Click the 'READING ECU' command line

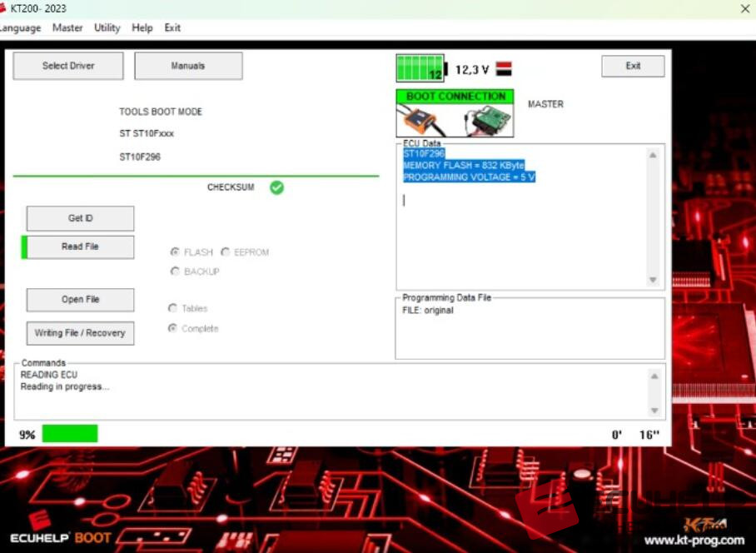click(48, 375)
